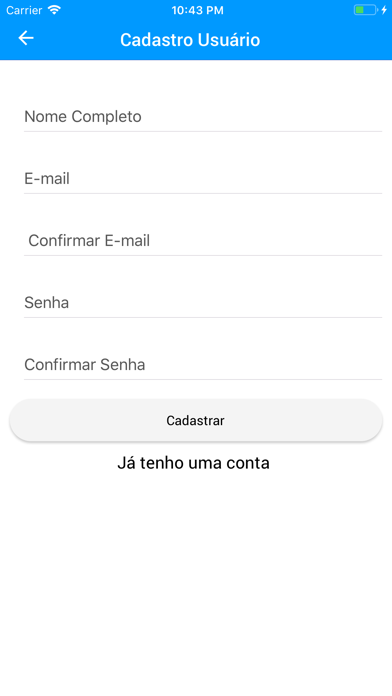
Task: Click the Confirmar Senha placeholder text
Action: [x=85, y=365]
